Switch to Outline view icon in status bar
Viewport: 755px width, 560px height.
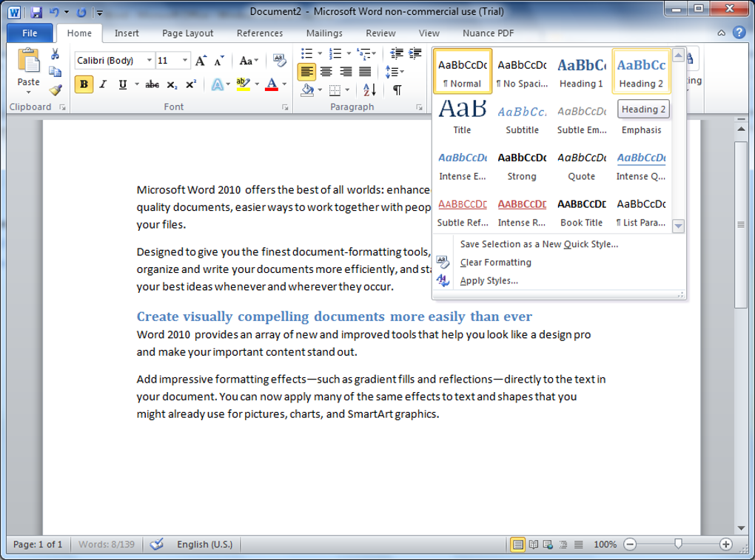[563, 544]
